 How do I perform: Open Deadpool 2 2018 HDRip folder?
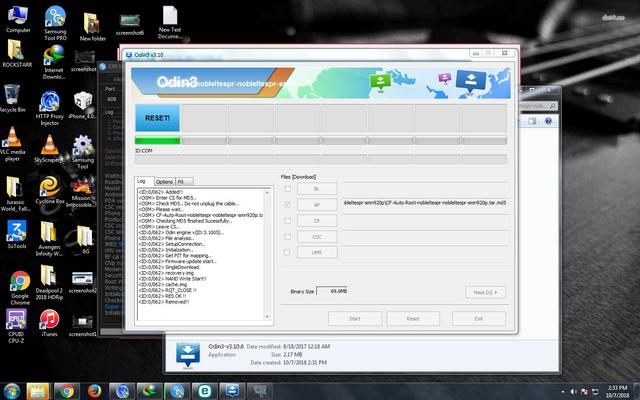49,282
